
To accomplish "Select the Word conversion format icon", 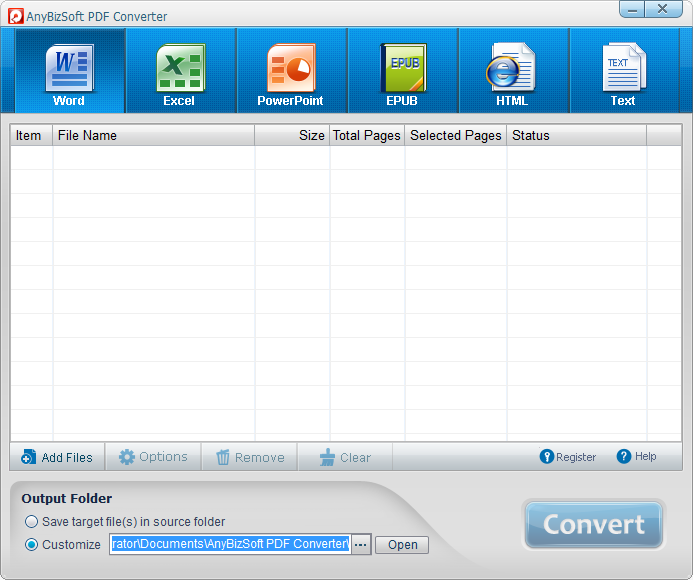I will point(69,71).
